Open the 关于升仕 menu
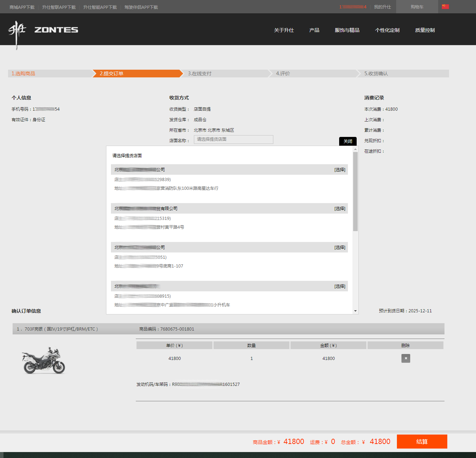This screenshot has width=476, height=458. tap(284, 30)
